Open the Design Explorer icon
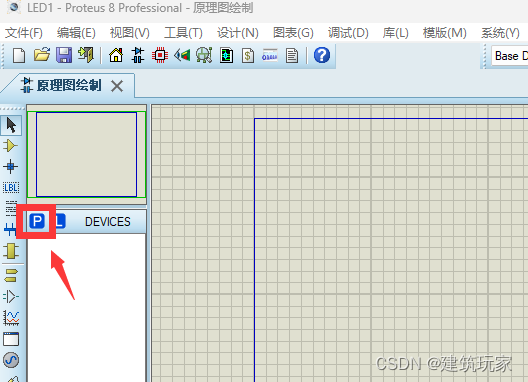The image size is (528, 382). (x=227, y=55)
